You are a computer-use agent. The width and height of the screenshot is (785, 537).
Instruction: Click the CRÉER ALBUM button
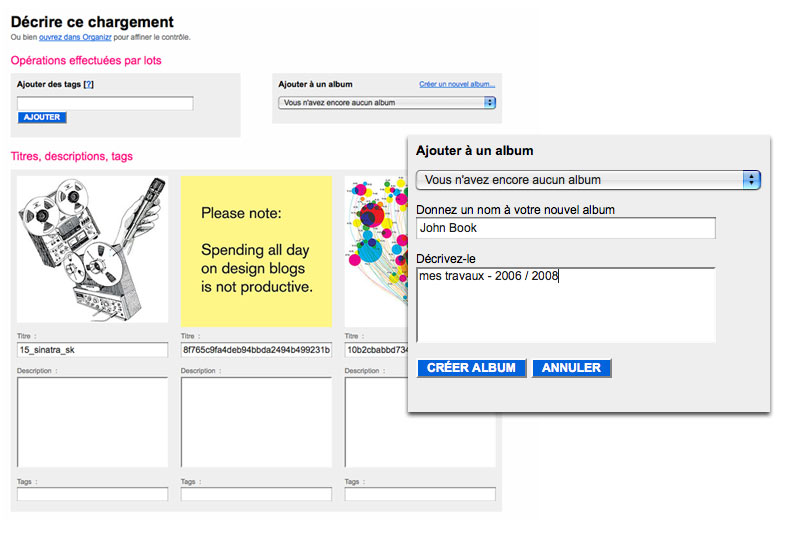pyautogui.click(x=471, y=368)
